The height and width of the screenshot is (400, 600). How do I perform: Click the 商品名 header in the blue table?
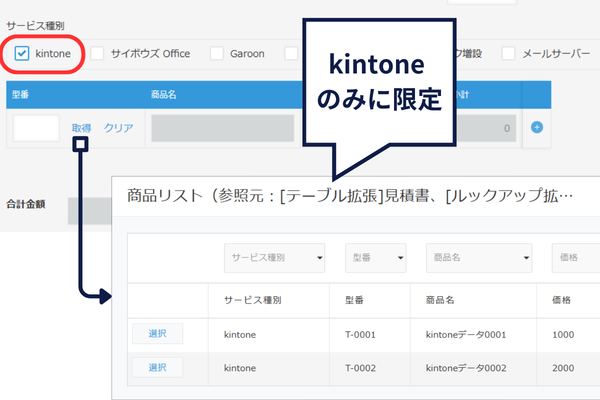[163, 95]
